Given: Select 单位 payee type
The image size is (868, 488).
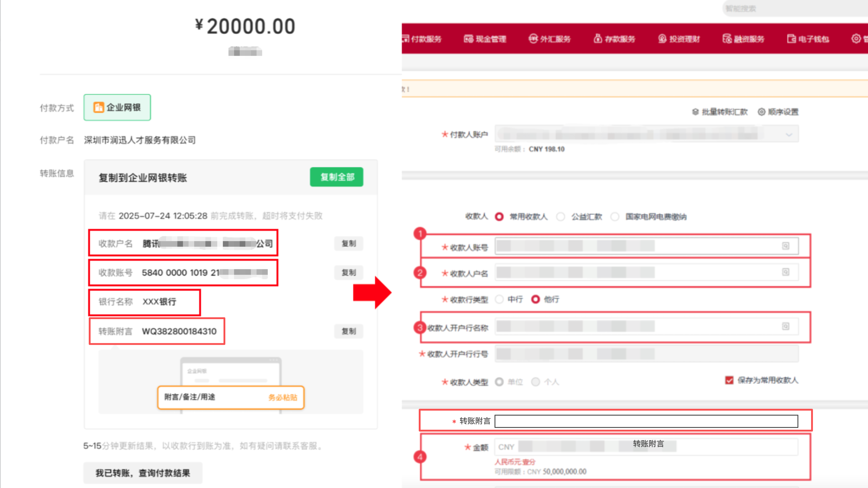Looking at the screenshot, I should pyautogui.click(x=499, y=382).
